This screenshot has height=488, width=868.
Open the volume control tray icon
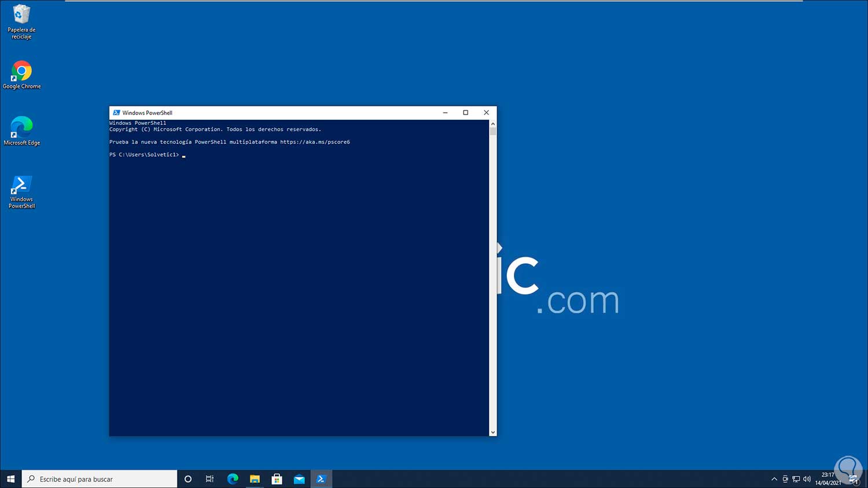(807, 479)
